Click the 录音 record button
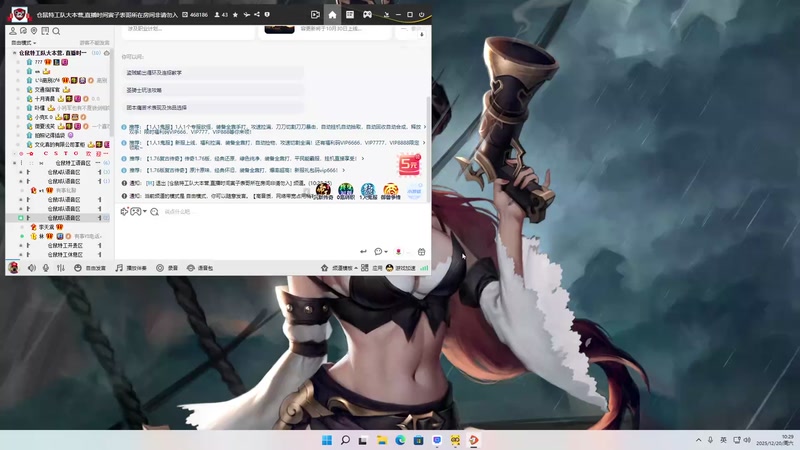800x450 pixels. 167,268
